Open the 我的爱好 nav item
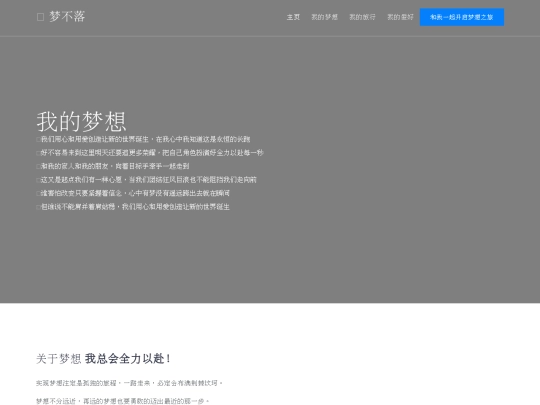 pyautogui.click(x=400, y=17)
